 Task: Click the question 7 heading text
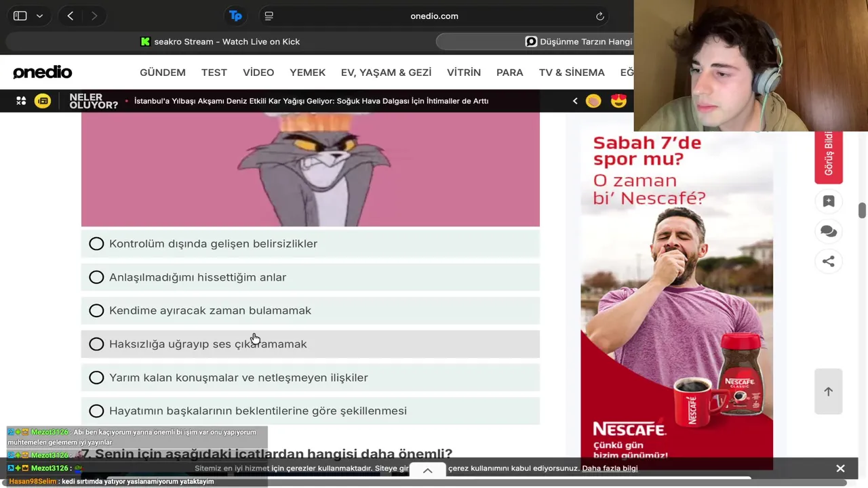coord(267,453)
